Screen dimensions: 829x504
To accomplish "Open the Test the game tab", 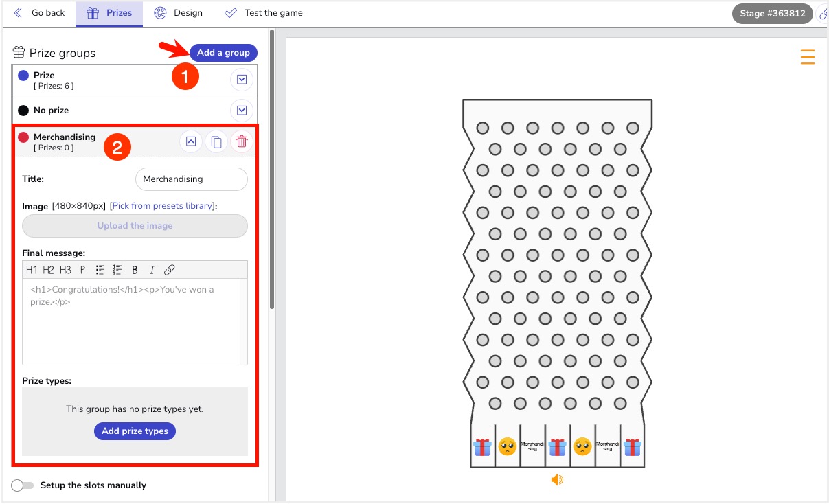I will (x=264, y=13).
